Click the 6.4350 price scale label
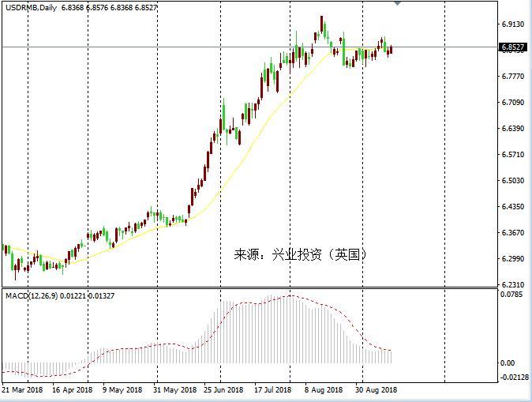Screen dimensions: 532x402 click(512, 206)
